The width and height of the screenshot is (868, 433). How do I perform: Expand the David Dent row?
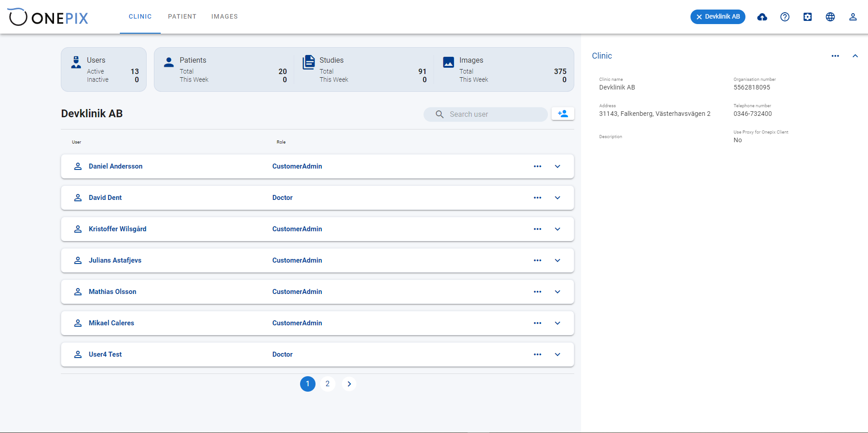point(557,198)
